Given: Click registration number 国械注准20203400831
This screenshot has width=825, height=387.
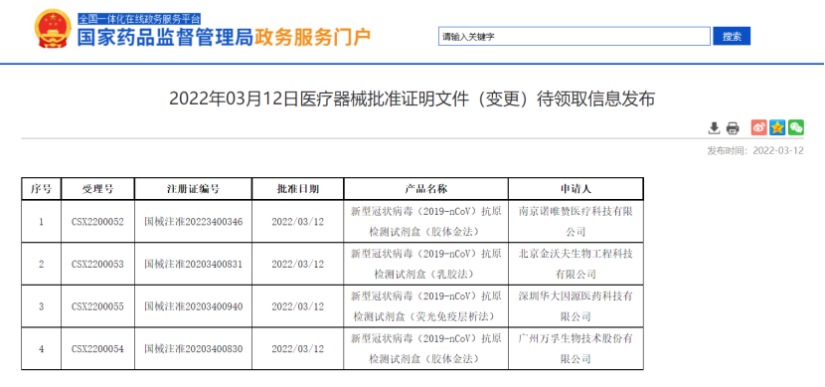Looking at the screenshot, I should pos(193,264).
